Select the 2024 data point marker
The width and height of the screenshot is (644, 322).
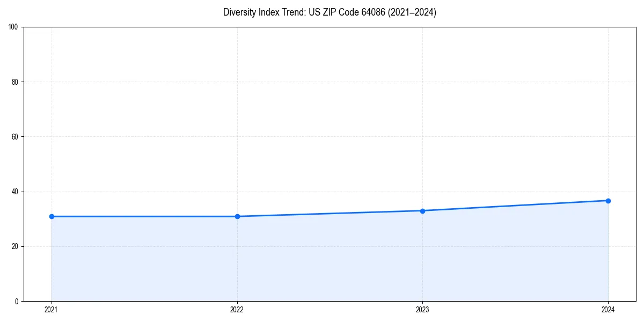pos(608,200)
